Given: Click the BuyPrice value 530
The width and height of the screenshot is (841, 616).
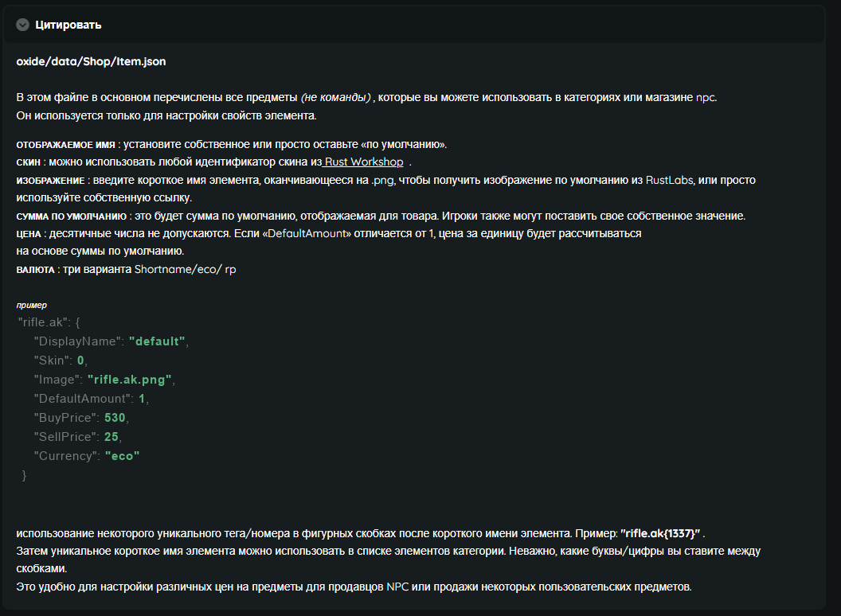Looking at the screenshot, I should pyautogui.click(x=115, y=417).
